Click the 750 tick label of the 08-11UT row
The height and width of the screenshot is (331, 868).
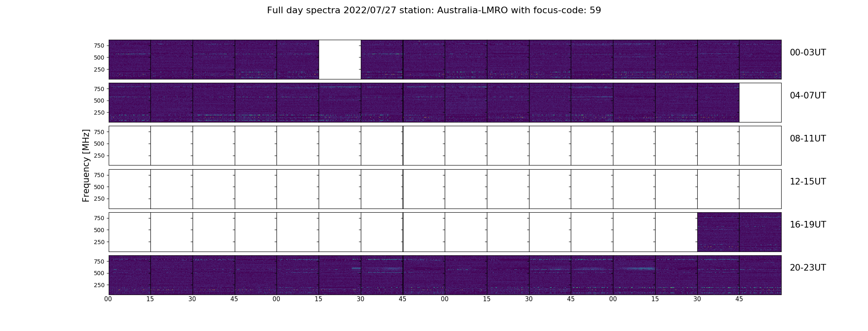click(x=99, y=132)
